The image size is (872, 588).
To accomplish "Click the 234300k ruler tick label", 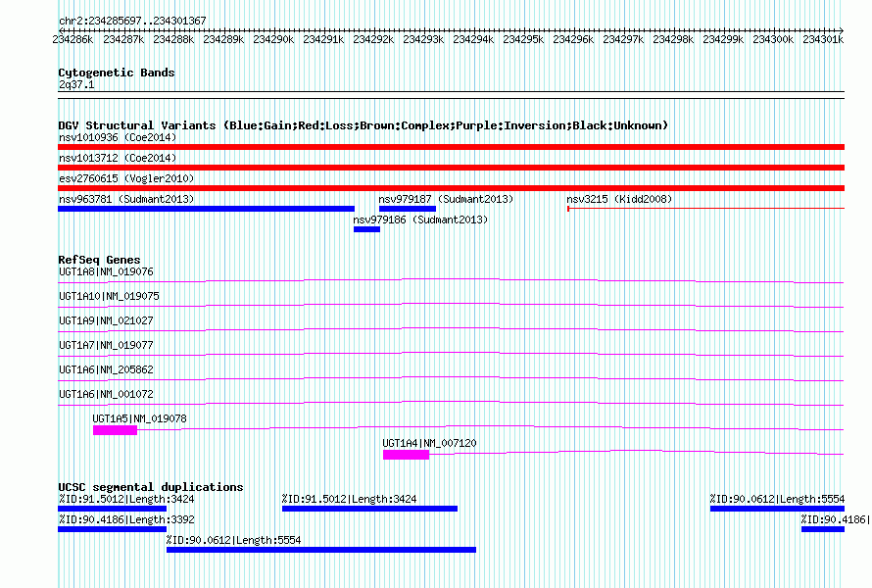I will pyautogui.click(x=773, y=39).
